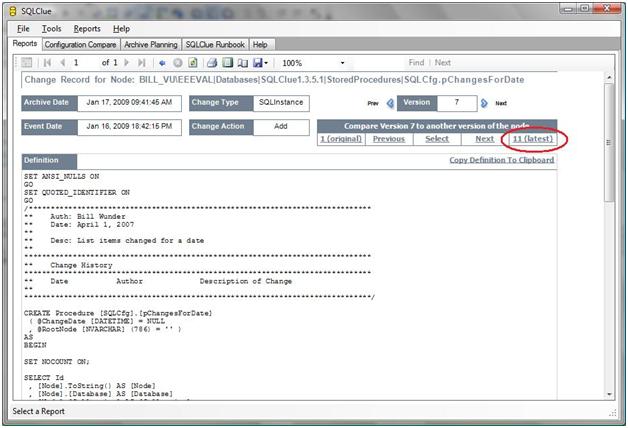Go to first page of report
The height and width of the screenshot is (428, 628).
click(47, 62)
